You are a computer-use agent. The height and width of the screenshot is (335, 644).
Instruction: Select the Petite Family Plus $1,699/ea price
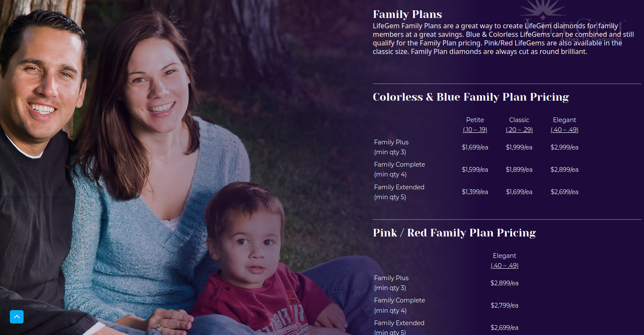(475, 147)
